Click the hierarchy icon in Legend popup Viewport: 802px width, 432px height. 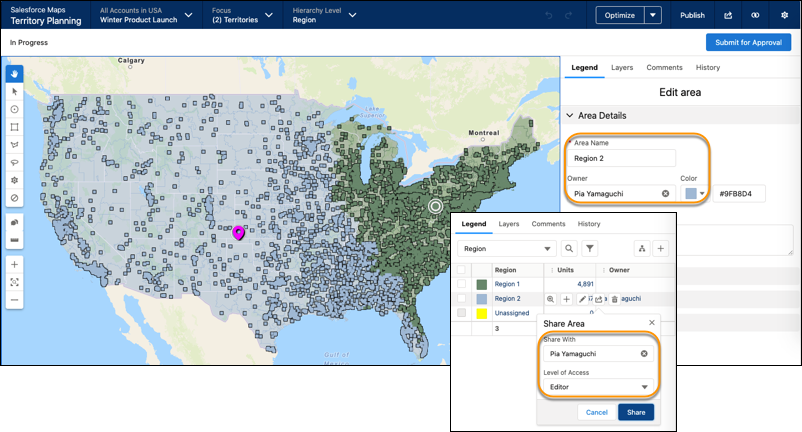[x=642, y=248]
